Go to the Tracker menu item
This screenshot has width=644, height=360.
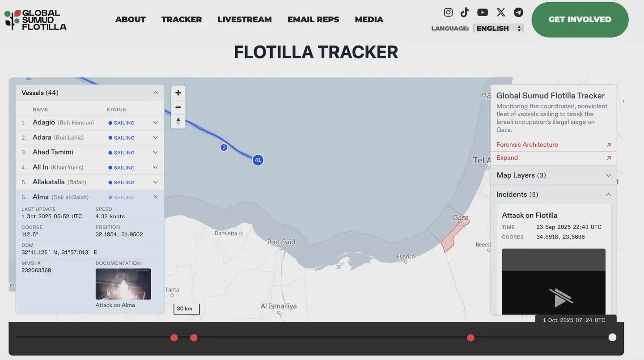[x=182, y=20]
